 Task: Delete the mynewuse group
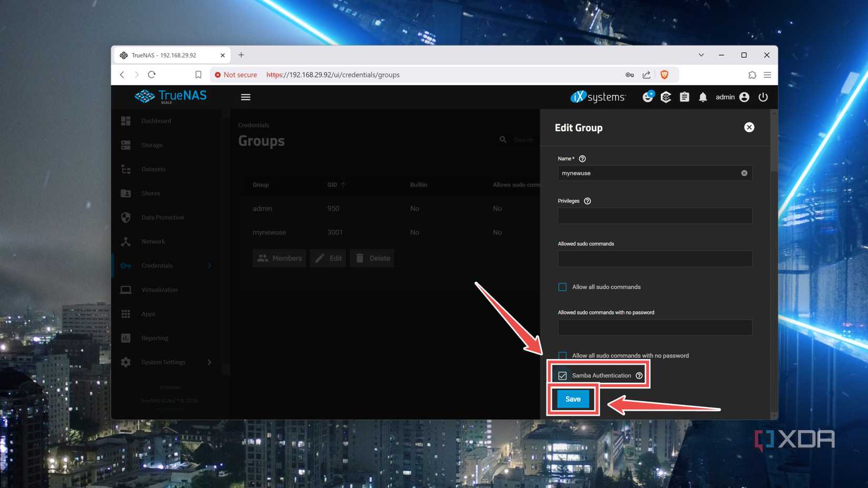pos(372,258)
